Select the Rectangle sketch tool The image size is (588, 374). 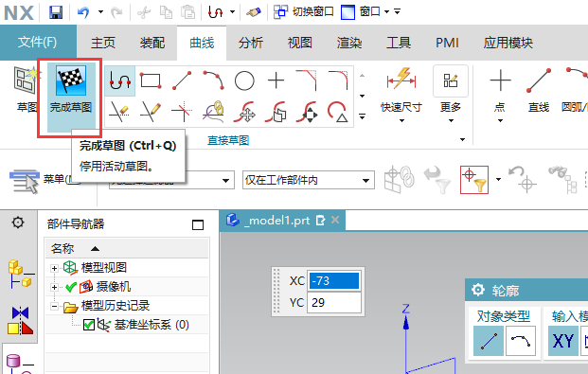[x=151, y=80]
